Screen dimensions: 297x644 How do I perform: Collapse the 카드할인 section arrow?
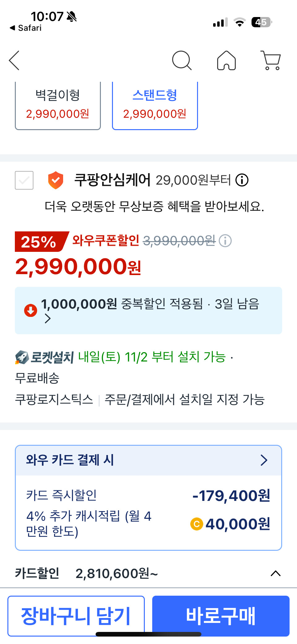[x=275, y=573]
